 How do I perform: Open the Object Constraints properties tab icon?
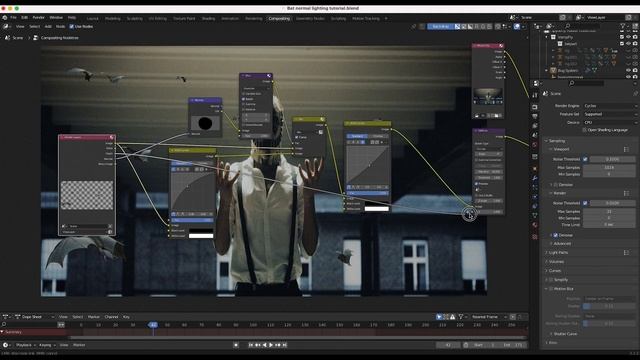535,206
